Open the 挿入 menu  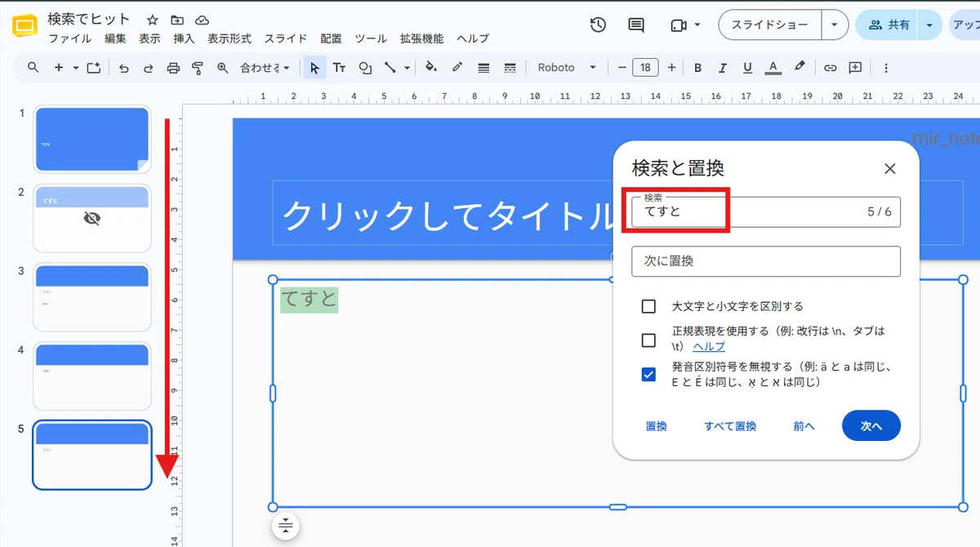point(184,38)
